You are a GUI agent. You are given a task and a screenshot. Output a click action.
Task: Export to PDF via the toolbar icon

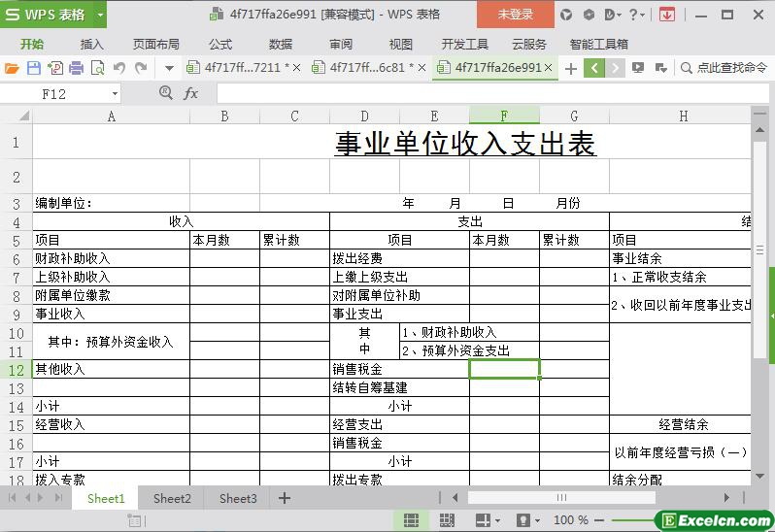54,68
